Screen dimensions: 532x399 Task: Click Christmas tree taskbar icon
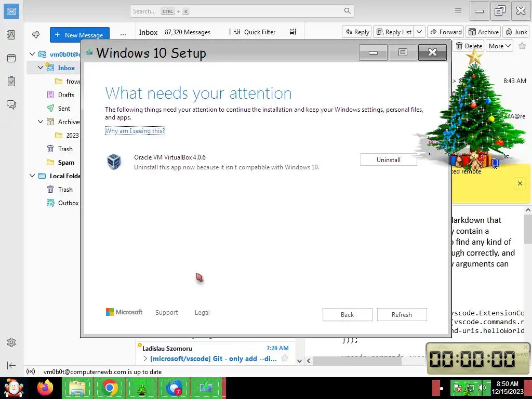coord(141,388)
